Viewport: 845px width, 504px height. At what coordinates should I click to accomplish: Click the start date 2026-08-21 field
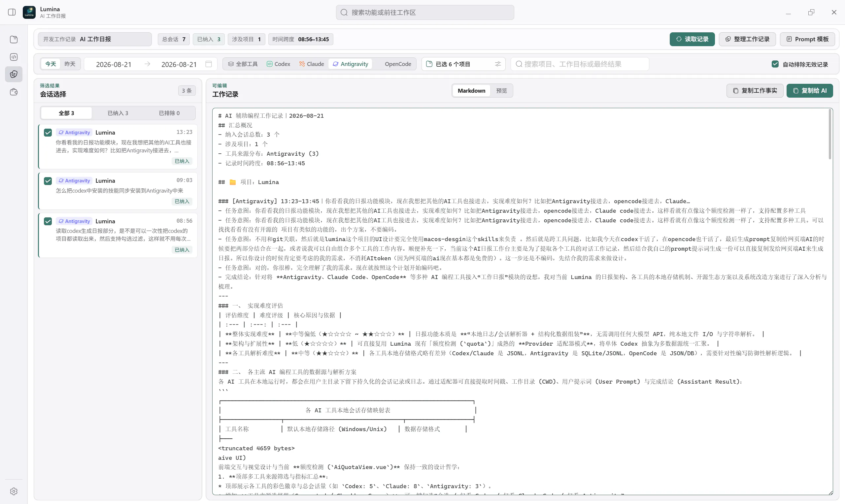tap(114, 64)
